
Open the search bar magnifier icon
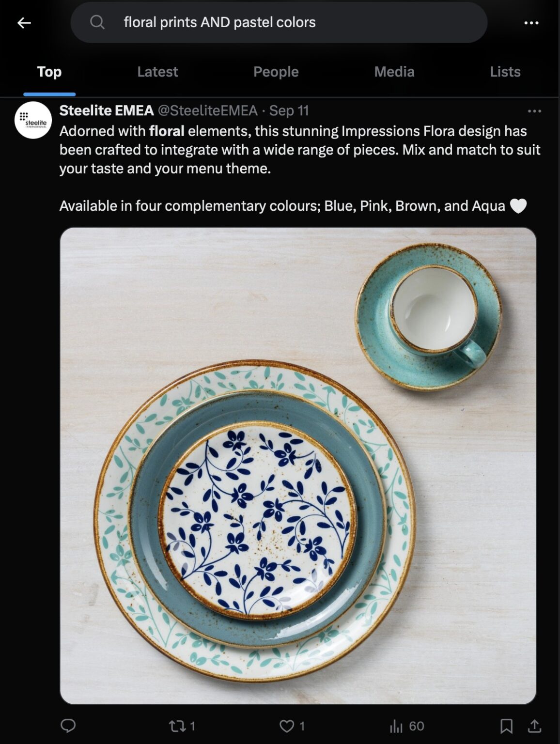click(x=97, y=22)
